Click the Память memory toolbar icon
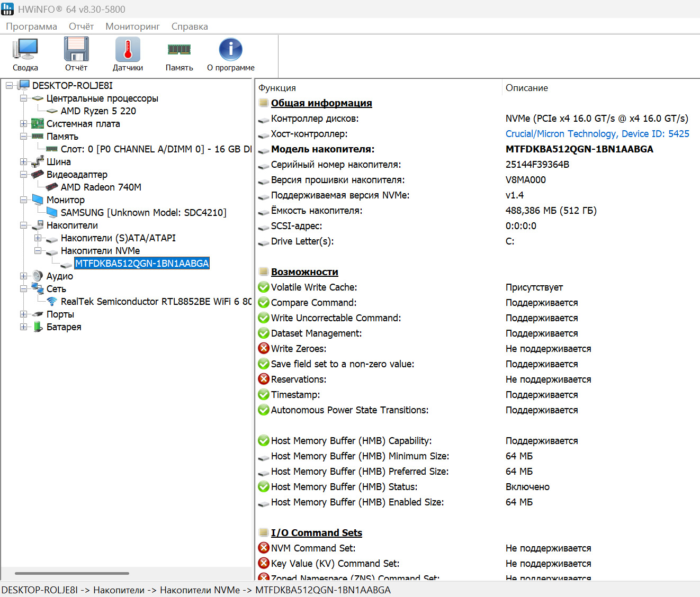This screenshot has height=597, width=700. coord(179,50)
